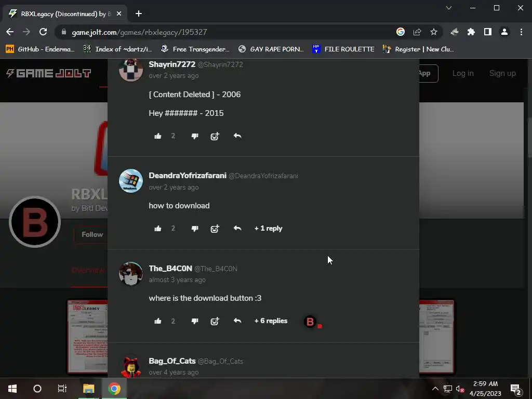Share this page via the share icon
Image resolution: width=532 pixels, height=399 pixels.
[x=417, y=32]
